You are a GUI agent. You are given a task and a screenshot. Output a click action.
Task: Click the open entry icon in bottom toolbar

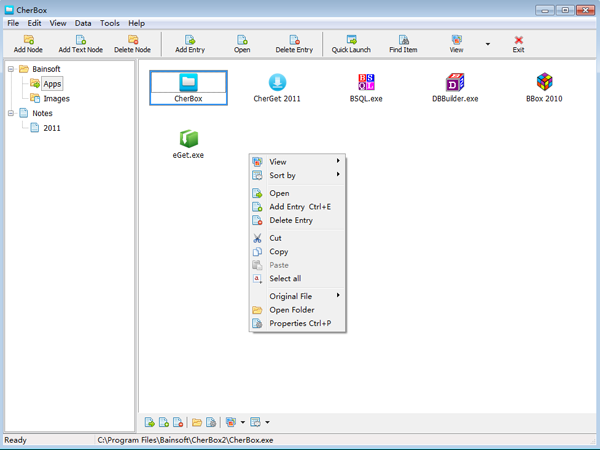coord(150,422)
